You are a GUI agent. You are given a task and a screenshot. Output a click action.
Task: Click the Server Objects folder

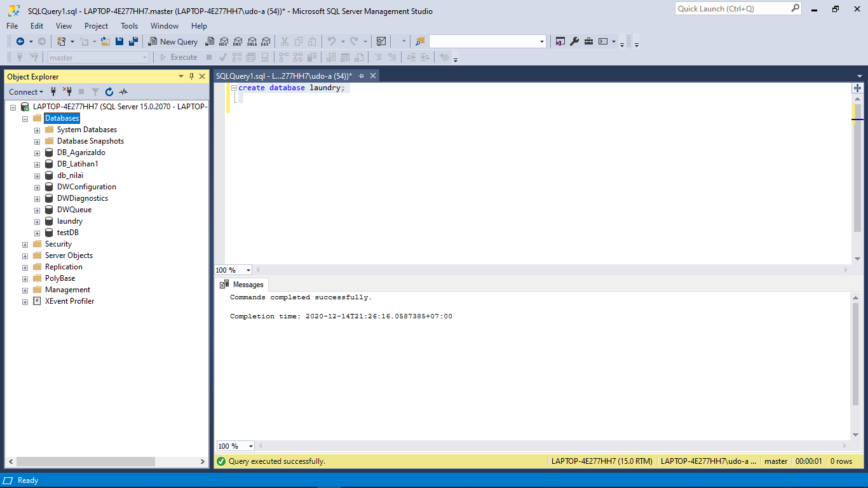69,255
